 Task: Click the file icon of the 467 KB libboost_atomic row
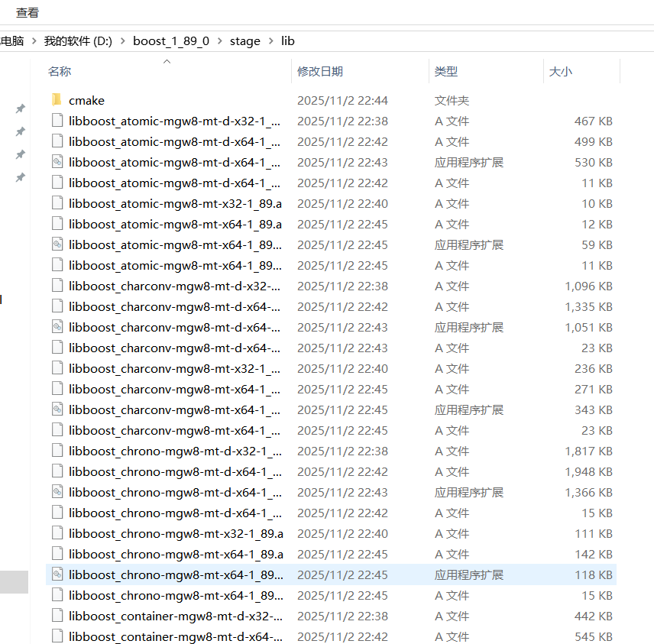[x=57, y=121]
